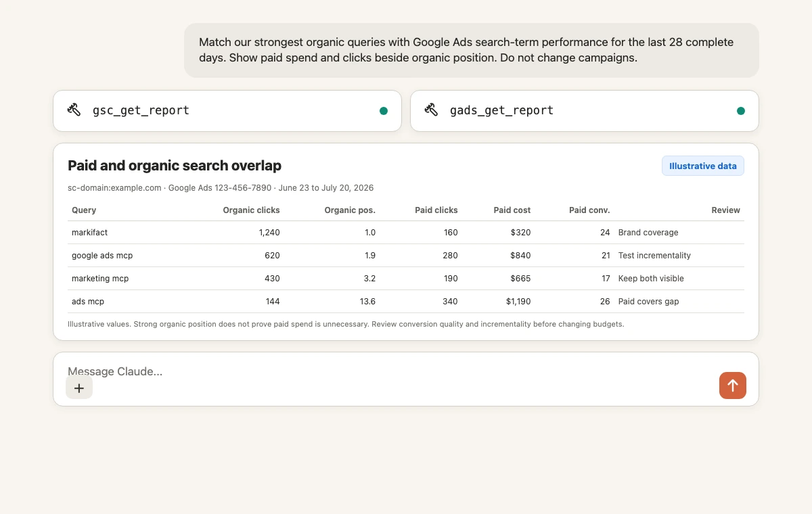Click paid conversions value 24
This screenshot has height=514, width=812.
pos(605,233)
